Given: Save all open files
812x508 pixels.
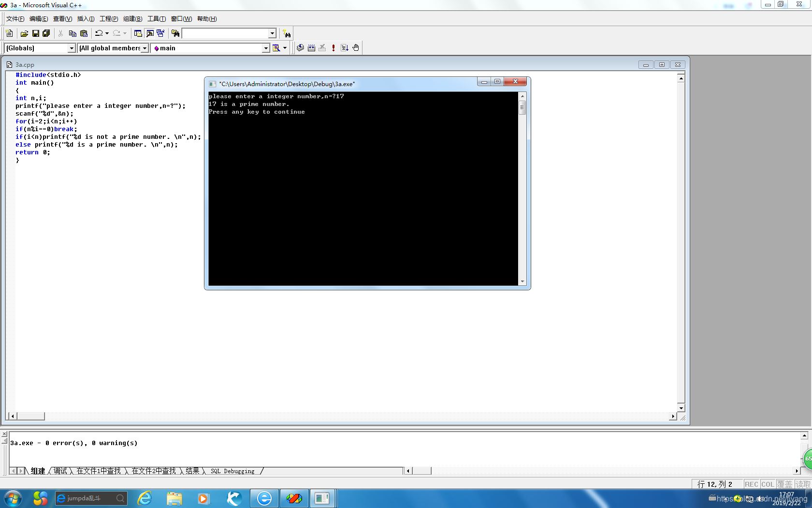Looking at the screenshot, I should coord(46,33).
